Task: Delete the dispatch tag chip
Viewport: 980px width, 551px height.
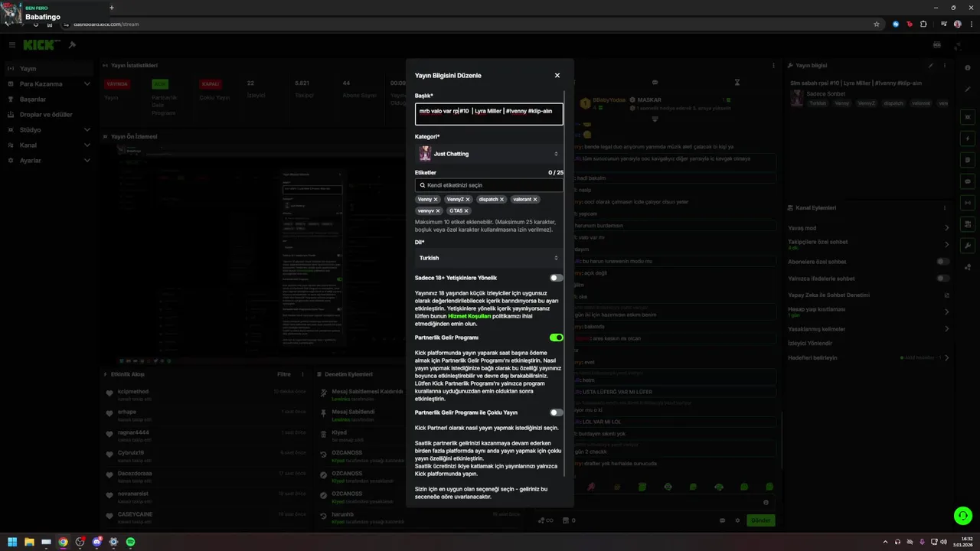Action: point(502,199)
